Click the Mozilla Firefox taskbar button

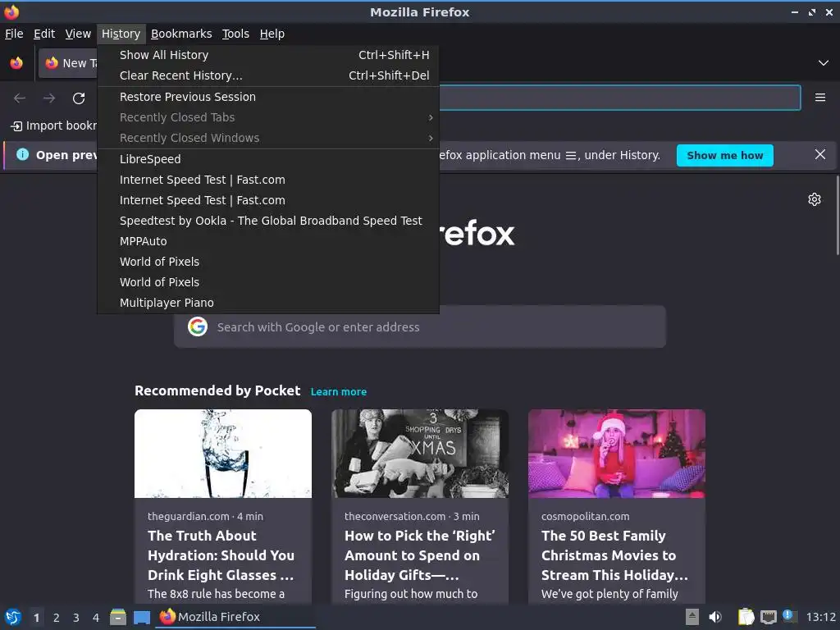(x=235, y=617)
